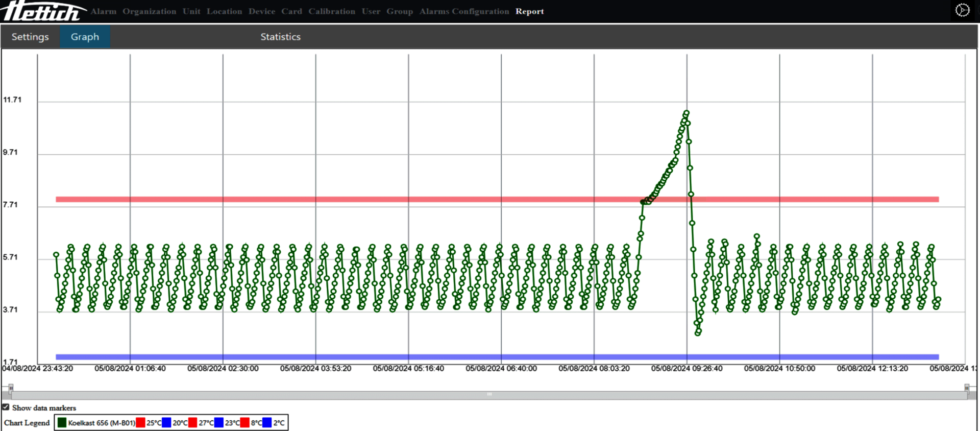This screenshot has height=431, width=980.
Task: Open the Alarm menu
Action: (x=104, y=11)
